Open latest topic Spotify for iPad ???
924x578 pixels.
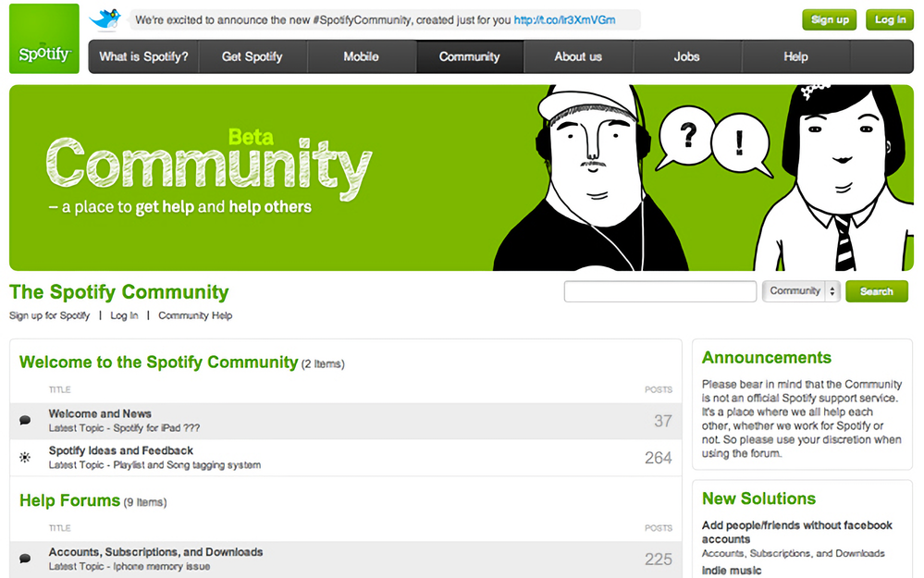click(156, 428)
